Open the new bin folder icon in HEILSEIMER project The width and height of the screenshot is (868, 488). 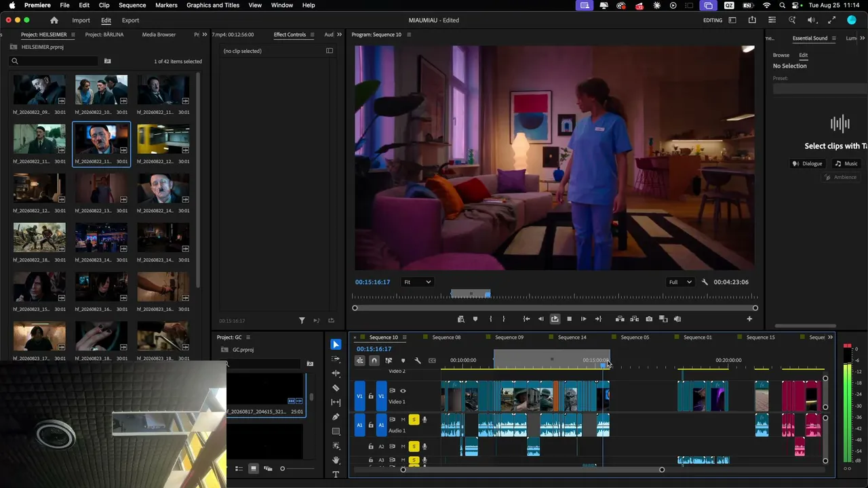point(107,61)
